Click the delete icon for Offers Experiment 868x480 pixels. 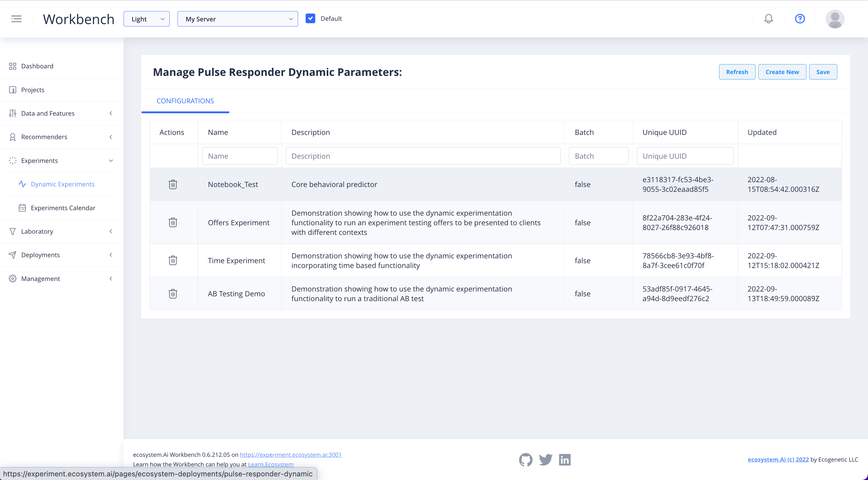[173, 222]
